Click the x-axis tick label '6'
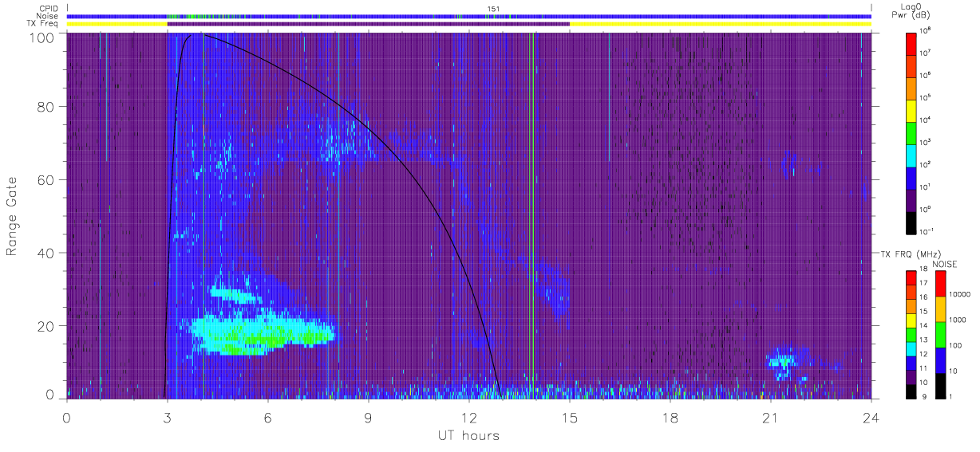 (268, 417)
